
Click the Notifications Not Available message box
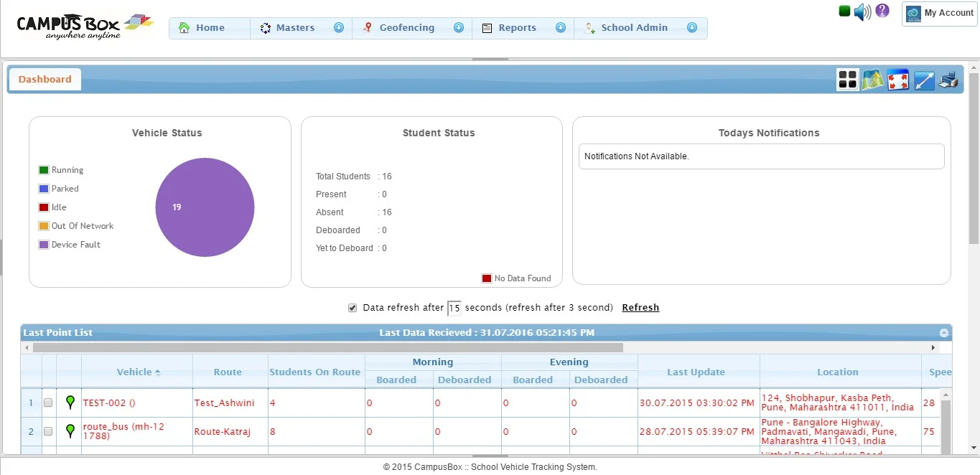coord(761,156)
